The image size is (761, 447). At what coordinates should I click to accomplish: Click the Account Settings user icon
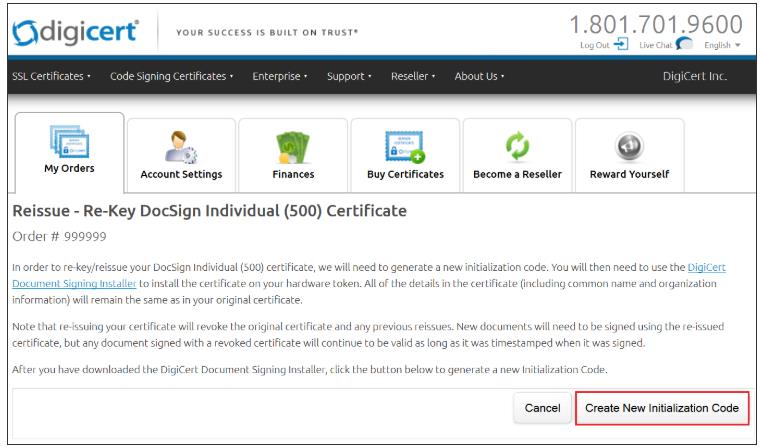click(181, 147)
